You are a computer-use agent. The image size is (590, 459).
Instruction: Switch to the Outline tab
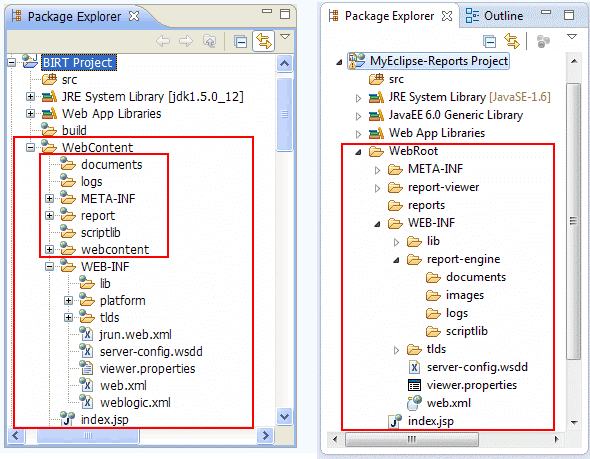coord(494,16)
